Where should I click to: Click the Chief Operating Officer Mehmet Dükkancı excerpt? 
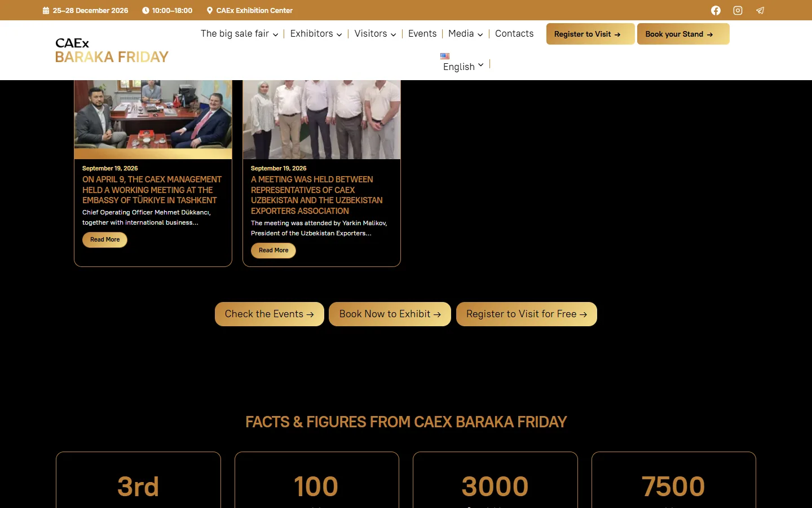coord(147,217)
